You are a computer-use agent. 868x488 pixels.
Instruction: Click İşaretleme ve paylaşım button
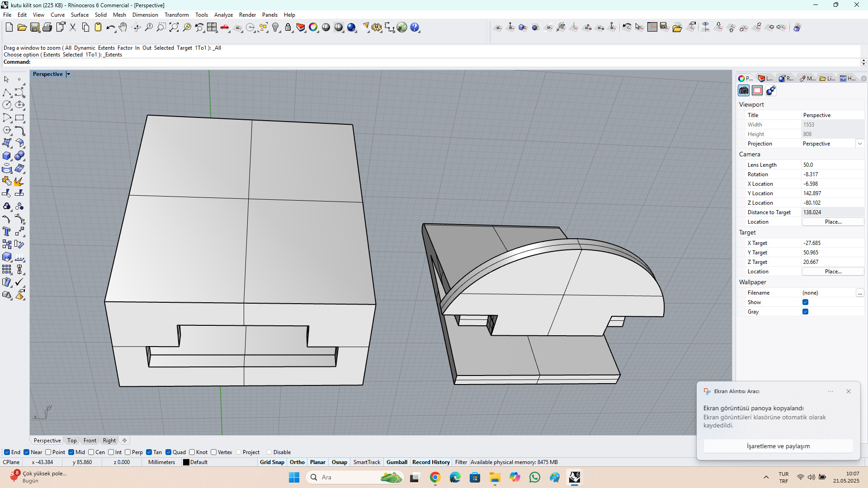coord(778,446)
